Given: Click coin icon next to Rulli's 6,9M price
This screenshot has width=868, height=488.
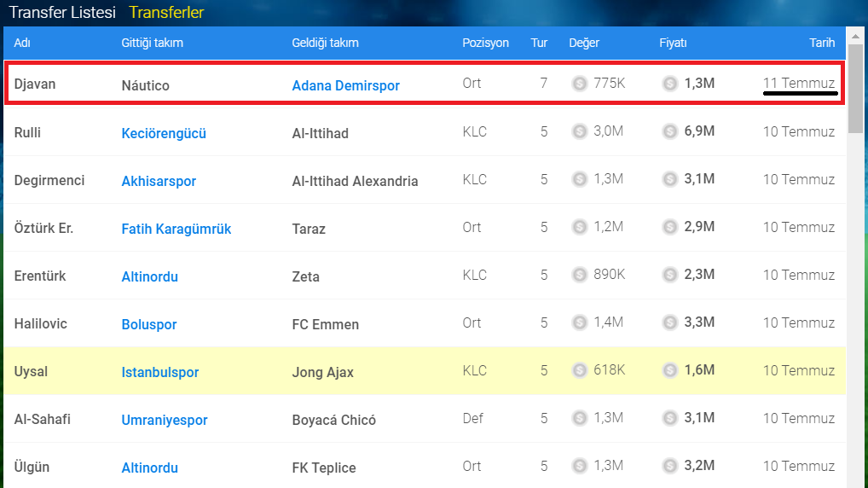Looking at the screenshot, I should pyautogui.click(x=669, y=131).
